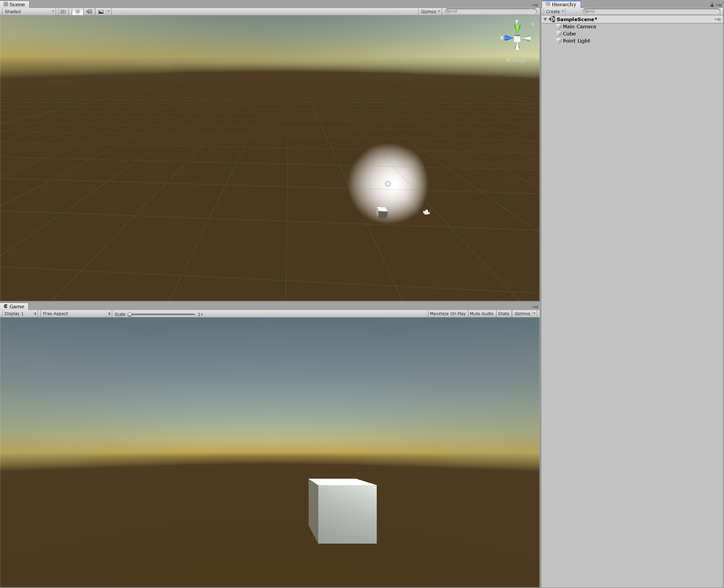
Task: Enable Maximize On Play
Action: [x=448, y=313]
